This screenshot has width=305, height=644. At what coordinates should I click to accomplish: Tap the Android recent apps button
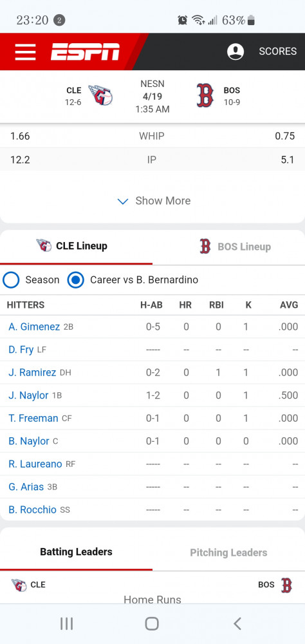point(66,623)
